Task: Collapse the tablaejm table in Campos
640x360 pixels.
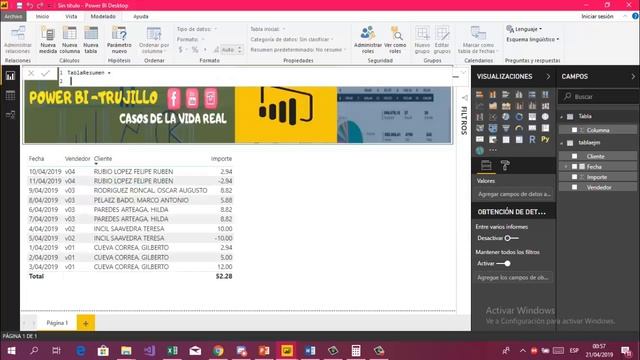Action: tap(562, 143)
